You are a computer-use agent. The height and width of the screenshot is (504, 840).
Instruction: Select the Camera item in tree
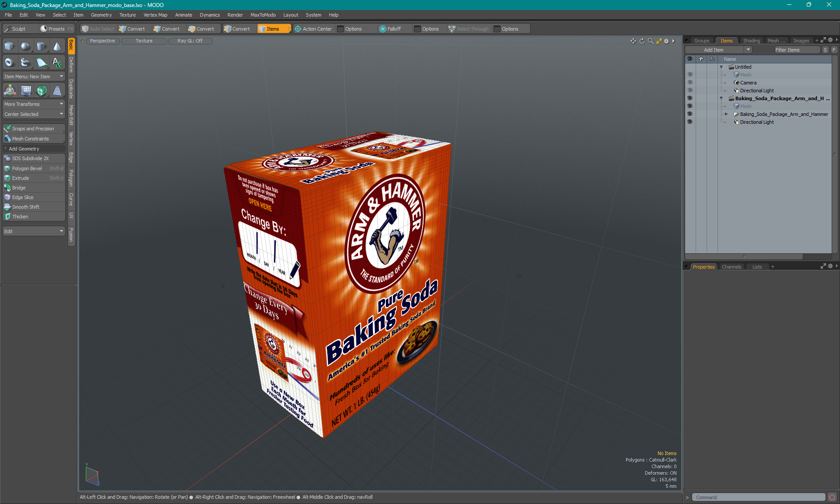pyautogui.click(x=748, y=83)
